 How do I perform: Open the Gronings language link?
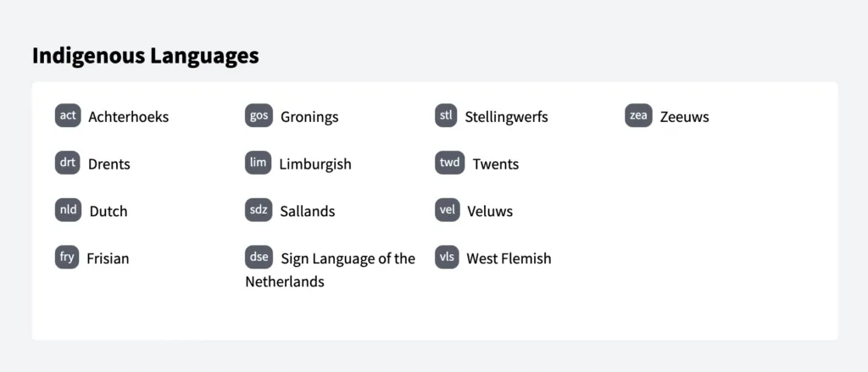tap(309, 117)
